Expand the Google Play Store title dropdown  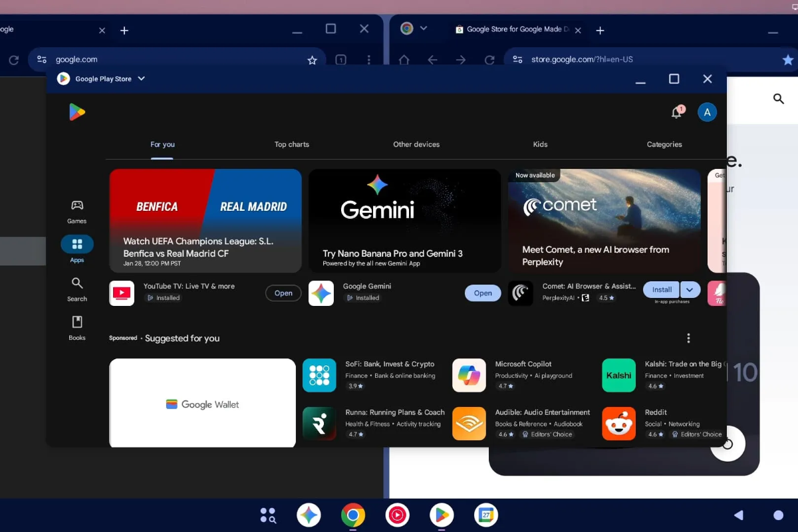141,78
